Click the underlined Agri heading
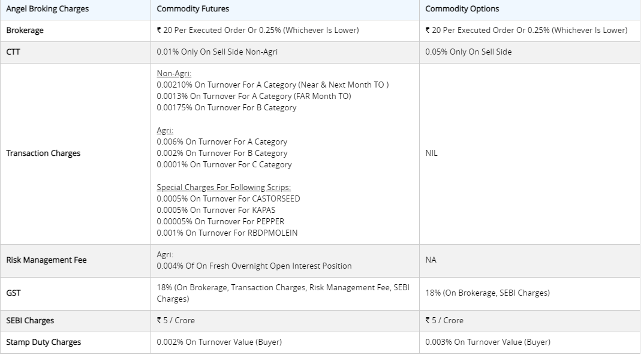Viewport: 644px width, 358px height. (165, 131)
